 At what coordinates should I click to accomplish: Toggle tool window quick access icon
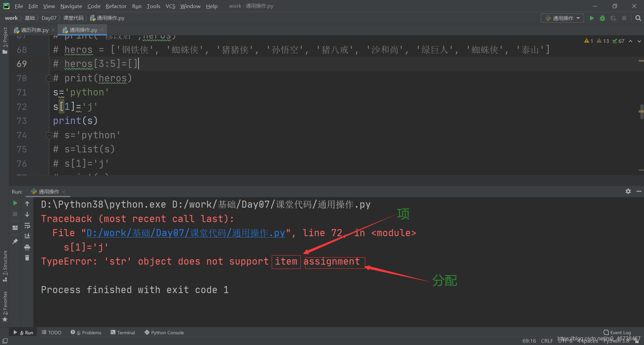coord(5,341)
